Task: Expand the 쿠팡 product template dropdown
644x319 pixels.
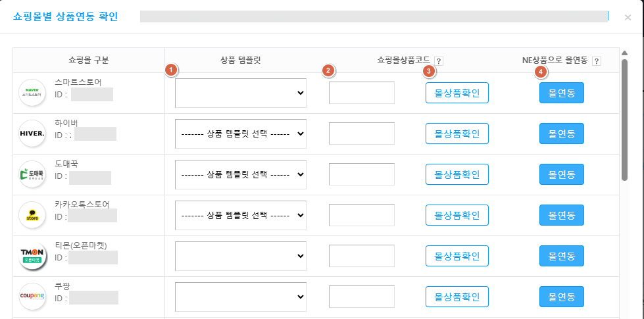Action: 240,297
